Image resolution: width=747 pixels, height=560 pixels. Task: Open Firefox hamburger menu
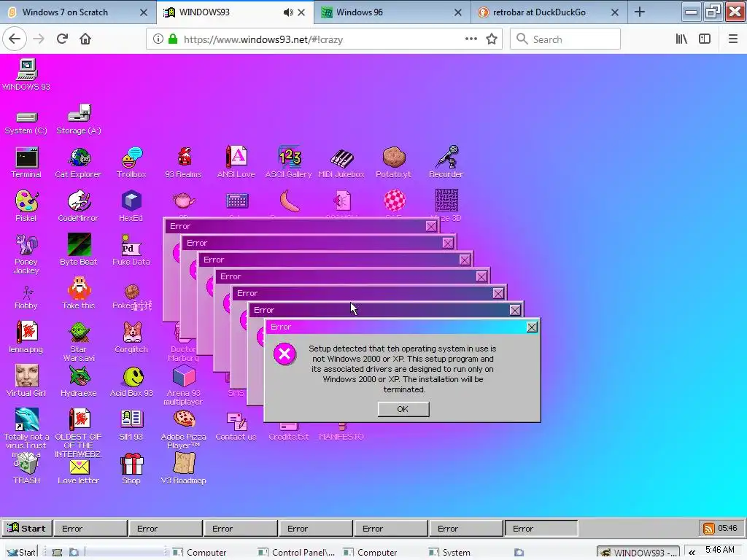pos(733,39)
